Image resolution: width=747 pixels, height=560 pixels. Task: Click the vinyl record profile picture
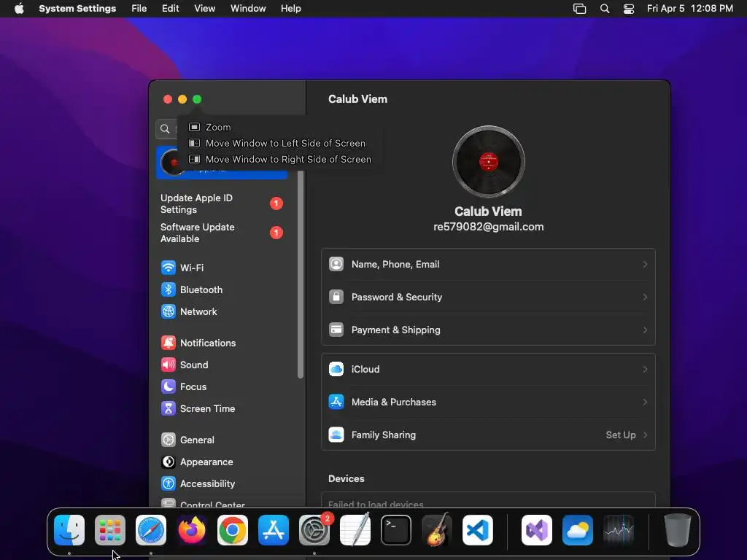tap(488, 162)
